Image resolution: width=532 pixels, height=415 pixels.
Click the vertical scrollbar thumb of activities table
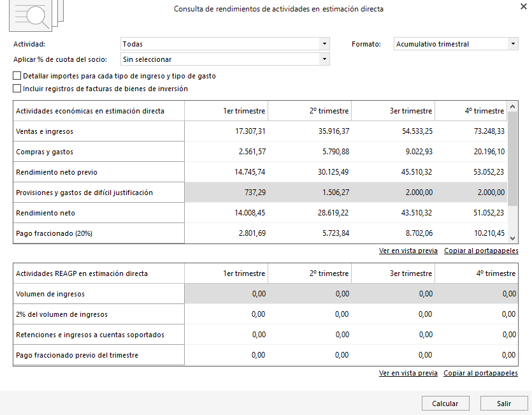tap(513, 159)
